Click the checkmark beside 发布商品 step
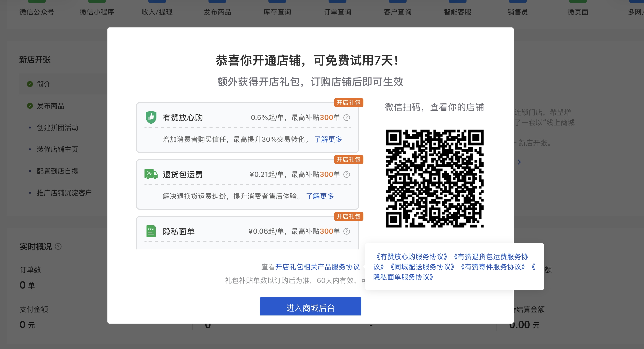 [x=30, y=106]
